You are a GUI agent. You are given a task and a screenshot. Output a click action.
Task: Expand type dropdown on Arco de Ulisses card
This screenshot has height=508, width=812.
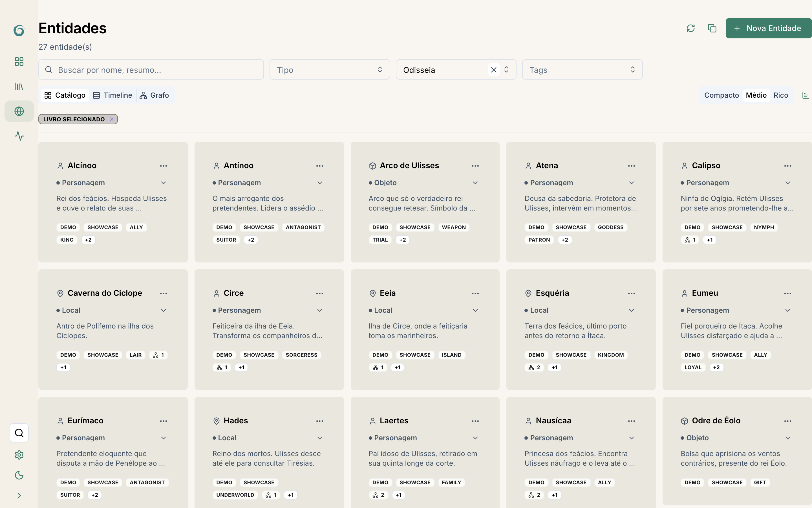pos(475,183)
